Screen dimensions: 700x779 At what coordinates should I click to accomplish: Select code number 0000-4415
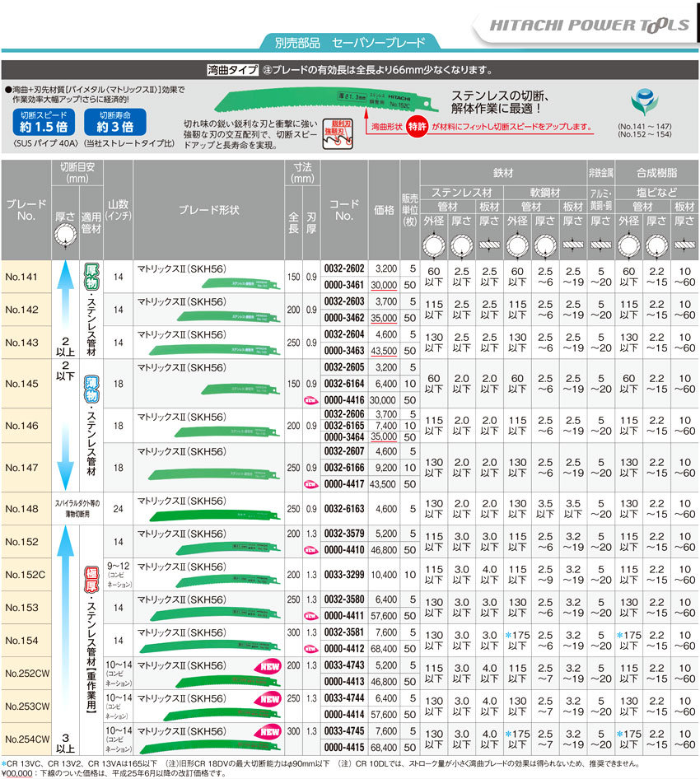pos(344,748)
